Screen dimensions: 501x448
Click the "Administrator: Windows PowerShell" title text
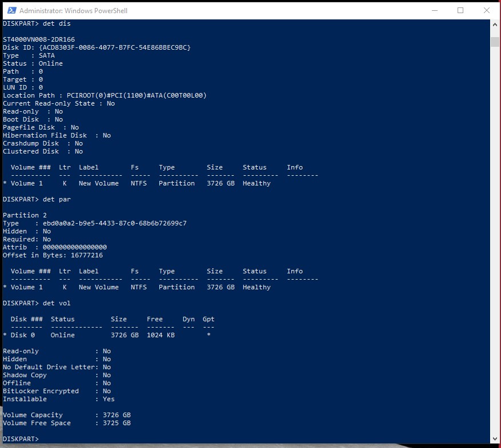(x=74, y=11)
